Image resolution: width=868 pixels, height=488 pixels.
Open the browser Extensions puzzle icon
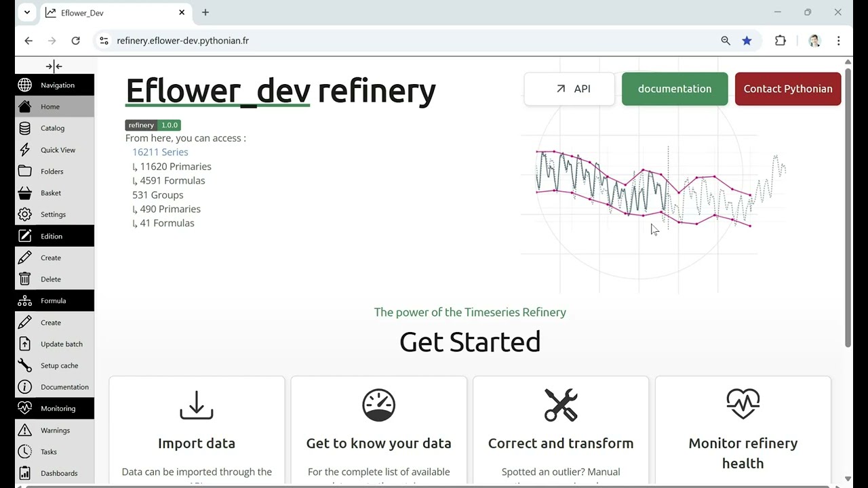pyautogui.click(x=781, y=41)
